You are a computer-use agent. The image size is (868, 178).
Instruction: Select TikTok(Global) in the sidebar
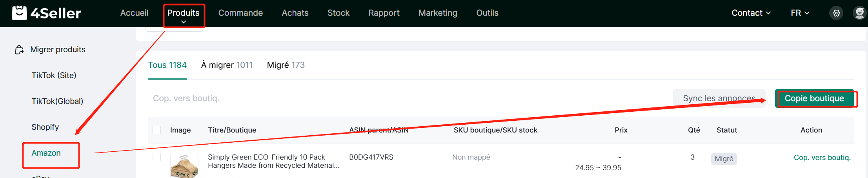57,101
